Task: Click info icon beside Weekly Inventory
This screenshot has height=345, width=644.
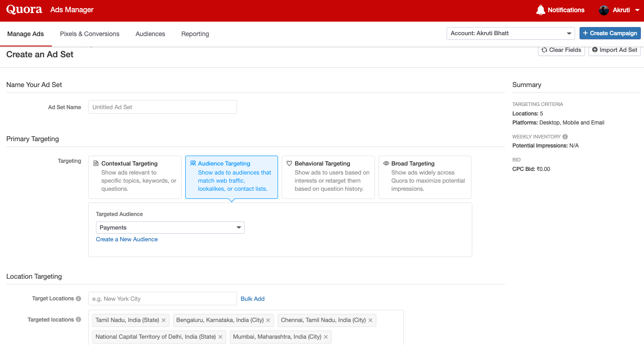Action: [565, 137]
